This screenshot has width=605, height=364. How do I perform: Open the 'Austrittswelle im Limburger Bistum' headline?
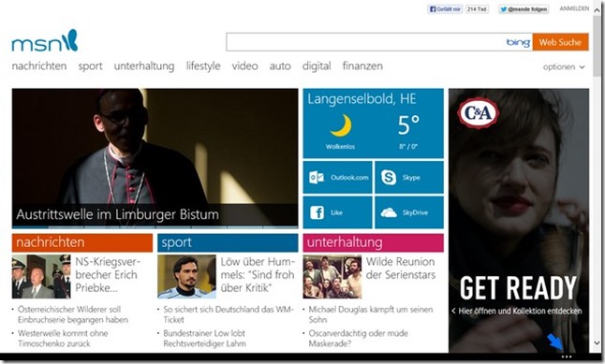tap(118, 214)
